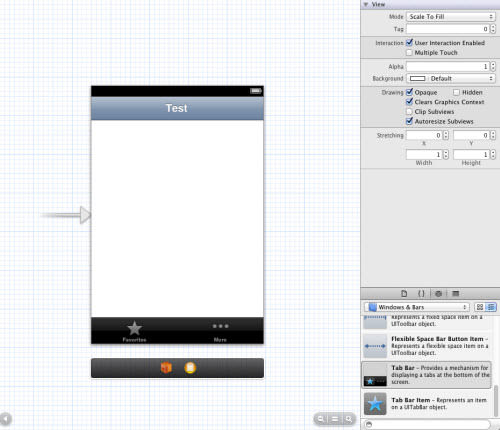This screenshot has width=500, height=430.
Task: Click the library search filter field
Action: tap(428, 424)
